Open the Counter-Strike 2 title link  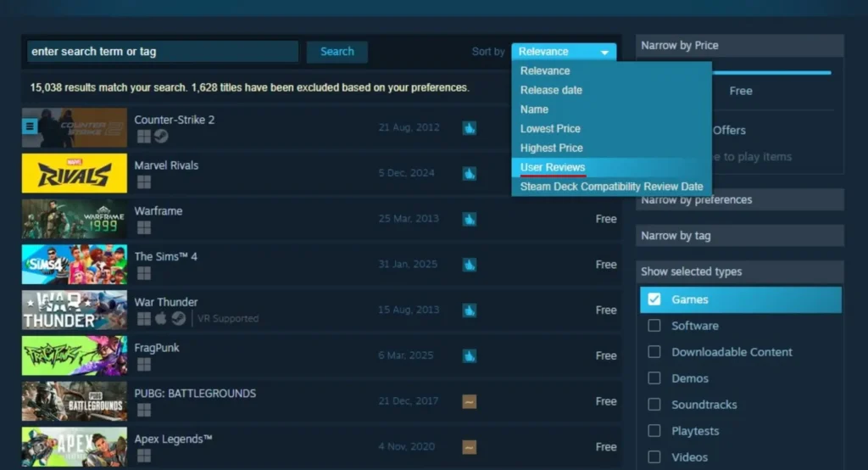(175, 120)
